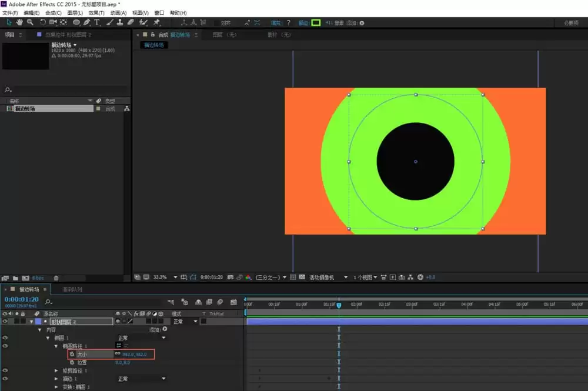Viewport: 588px width, 391px height.
Task: Collapse the Ellipse Path 1 disclosure triangle
Action: (56, 346)
